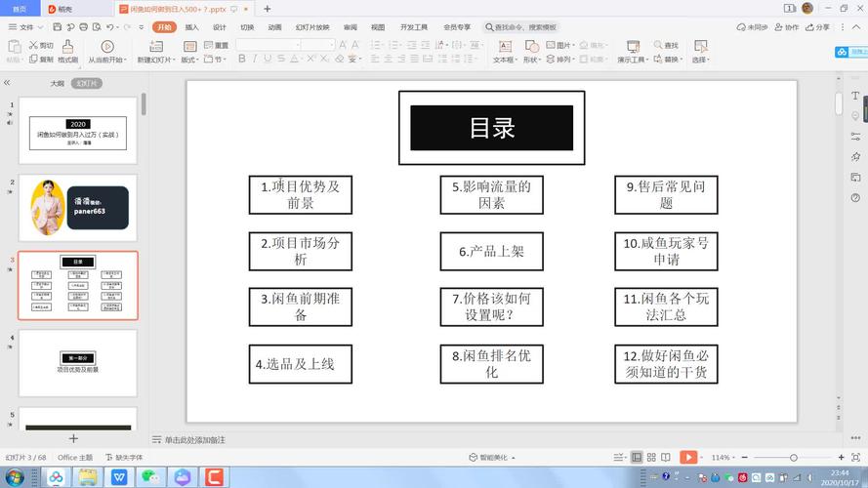Open the font name combo box
868x488 pixels.
(x=268, y=44)
